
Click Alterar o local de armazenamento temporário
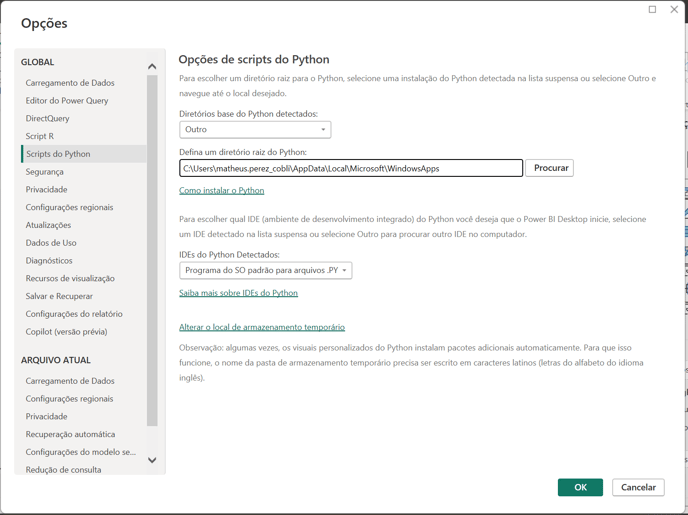(262, 327)
